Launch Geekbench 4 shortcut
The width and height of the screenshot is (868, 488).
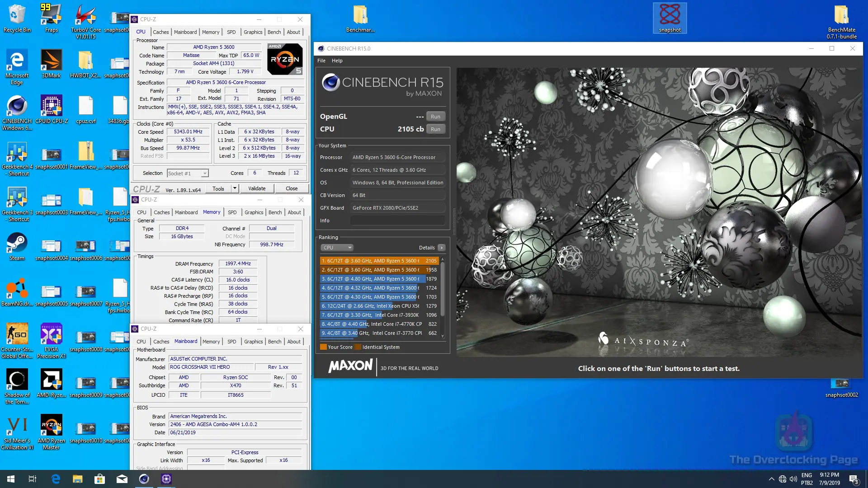tap(17, 159)
